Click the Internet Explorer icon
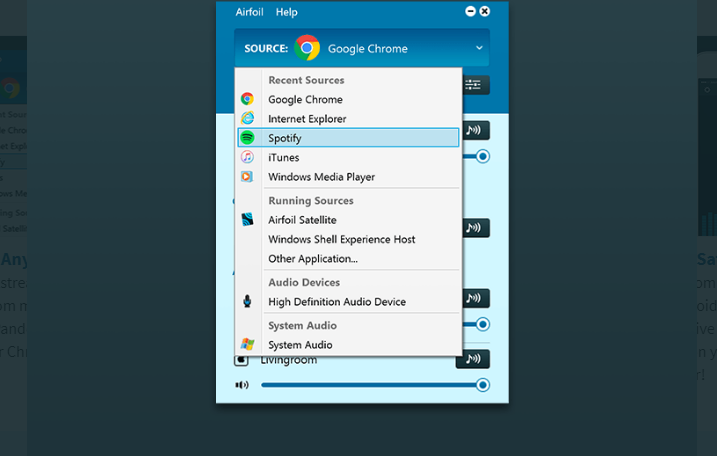 pos(247,118)
